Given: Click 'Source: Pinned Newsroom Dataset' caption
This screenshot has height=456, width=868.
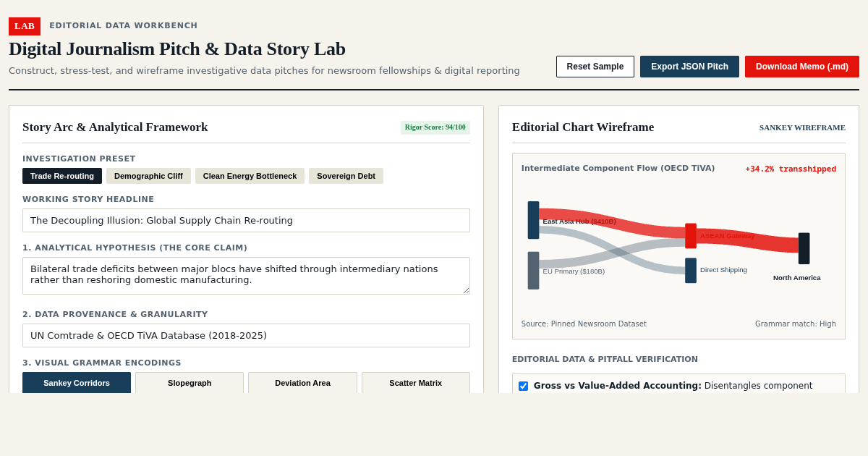Looking at the screenshot, I should 584,324.
